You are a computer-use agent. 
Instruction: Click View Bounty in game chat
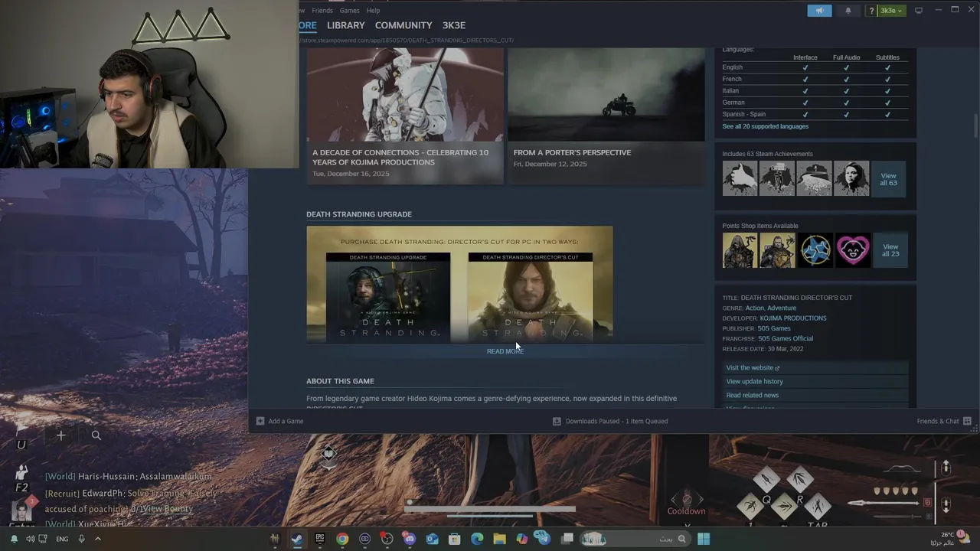pyautogui.click(x=167, y=509)
